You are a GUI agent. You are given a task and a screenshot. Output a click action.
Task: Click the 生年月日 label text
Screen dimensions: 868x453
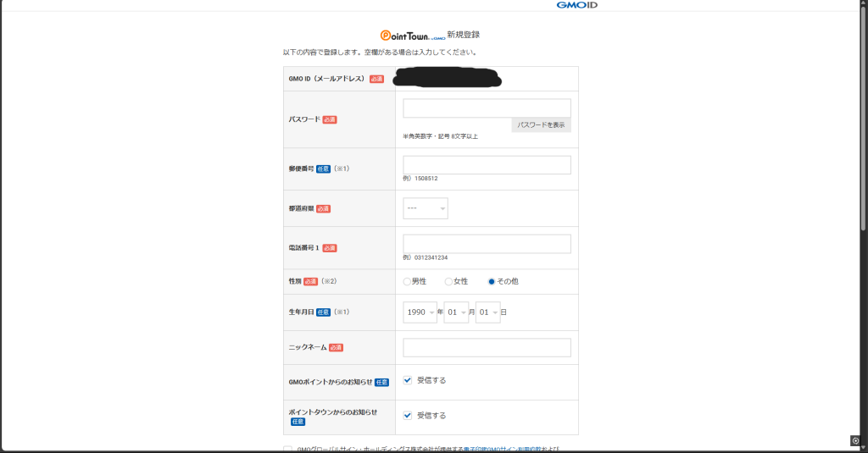coord(301,312)
